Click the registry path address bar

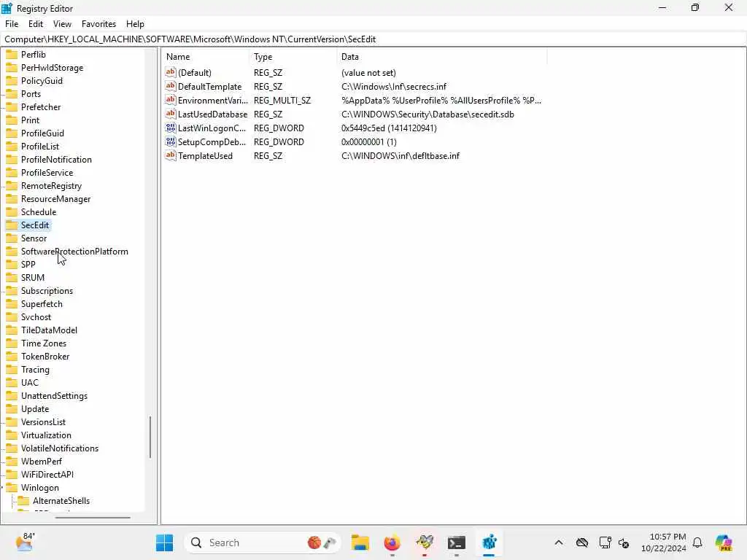pos(373,39)
